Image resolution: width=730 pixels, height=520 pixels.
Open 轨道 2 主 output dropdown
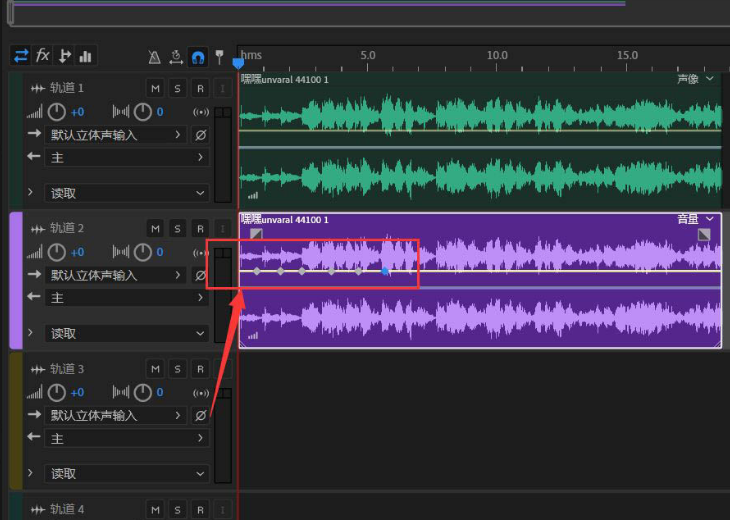point(127,297)
